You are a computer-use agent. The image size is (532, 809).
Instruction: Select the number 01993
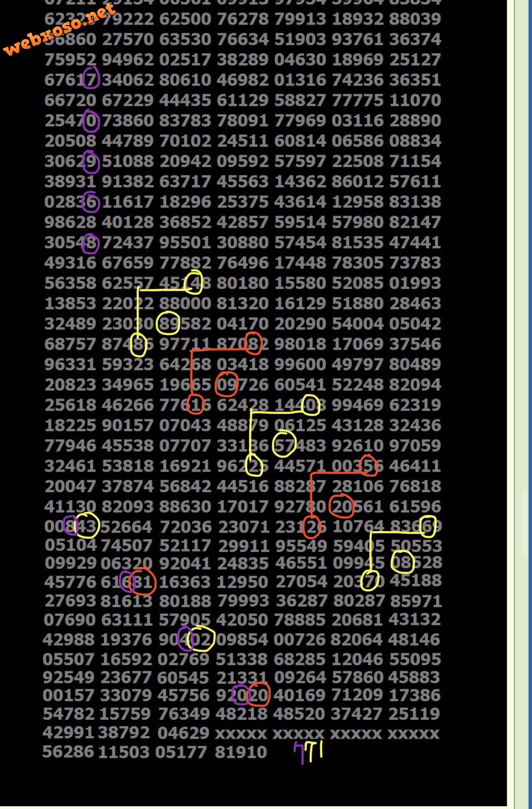click(x=415, y=283)
